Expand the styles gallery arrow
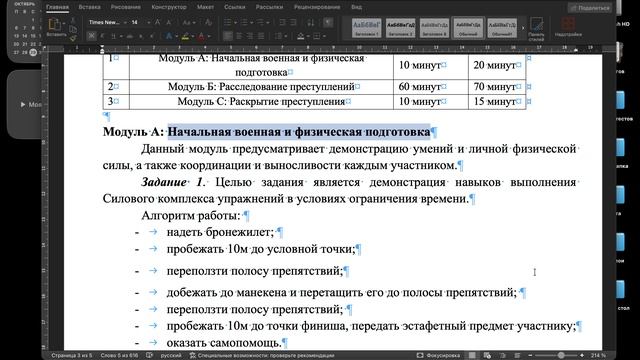The width and height of the screenshot is (640, 360). [523, 28]
